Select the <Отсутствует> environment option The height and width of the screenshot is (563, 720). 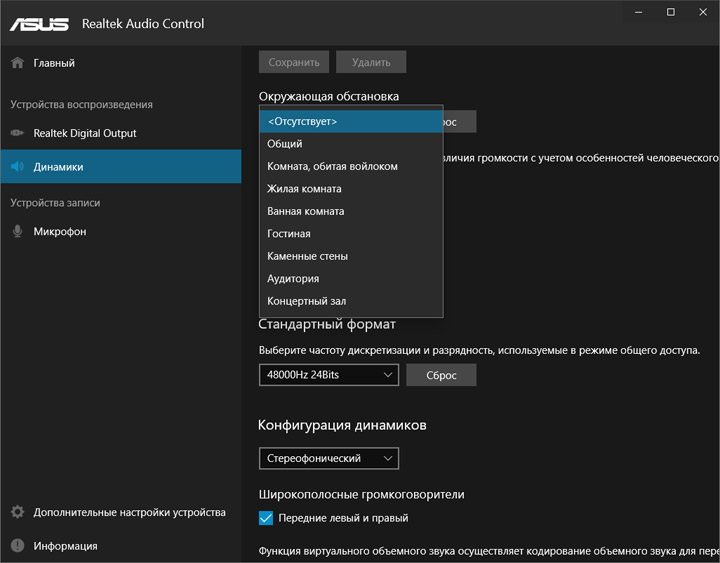pos(350,121)
